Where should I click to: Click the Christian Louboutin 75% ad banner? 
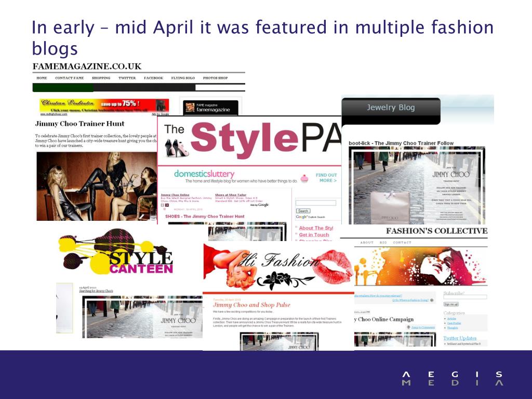[104, 105]
